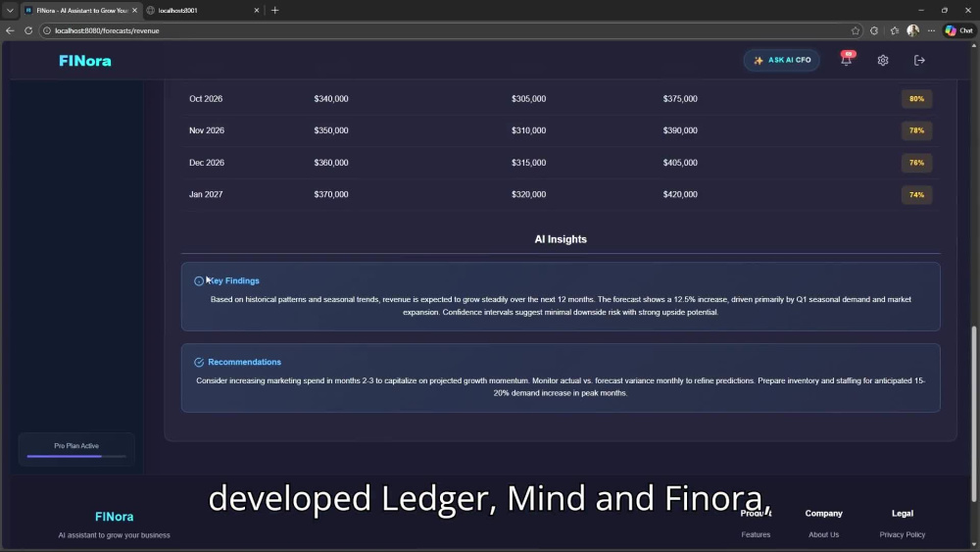Click the logout icon in the header
Screen dimensions: 980x552
point(919,60)
